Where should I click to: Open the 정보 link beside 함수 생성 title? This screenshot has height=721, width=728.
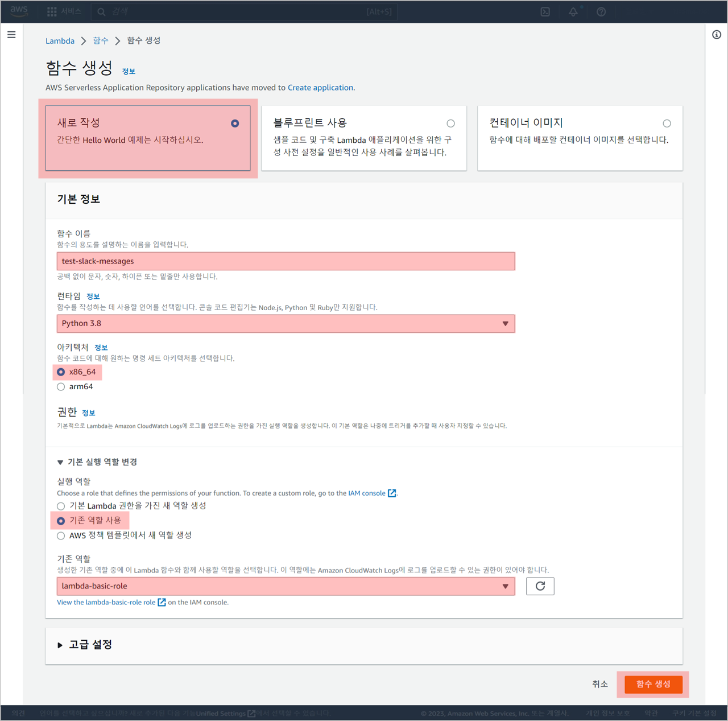(129, 71)
